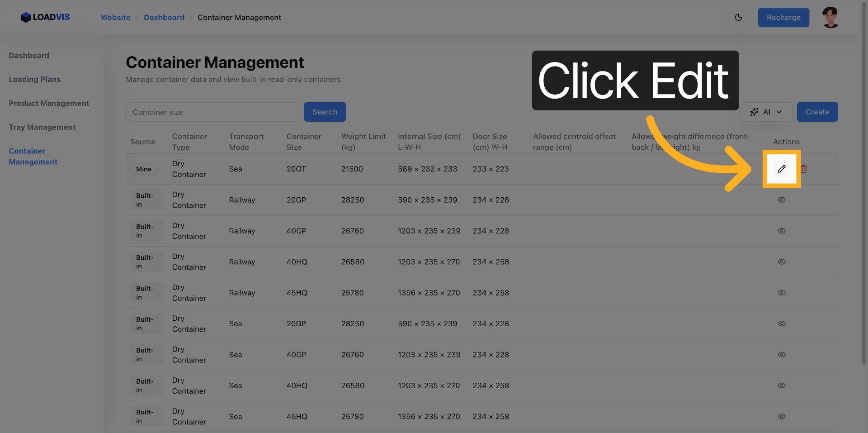Click the LOADVIS logo

tap(45, 17)
